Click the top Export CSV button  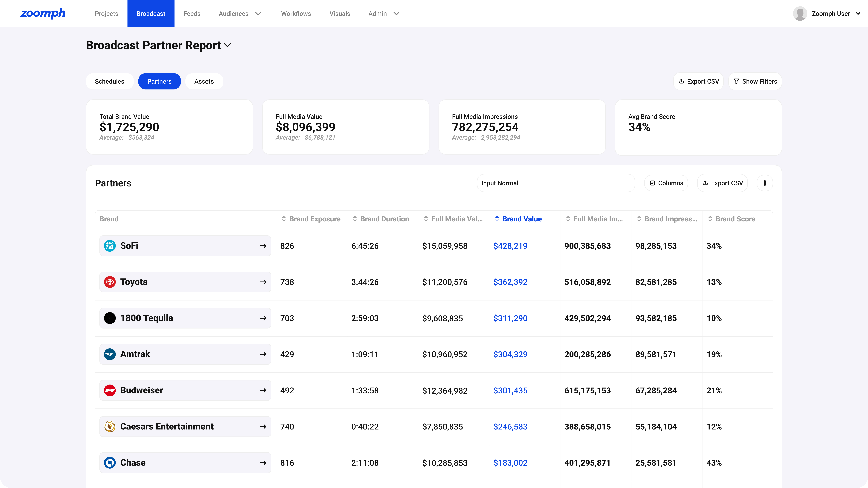(698, 81)
